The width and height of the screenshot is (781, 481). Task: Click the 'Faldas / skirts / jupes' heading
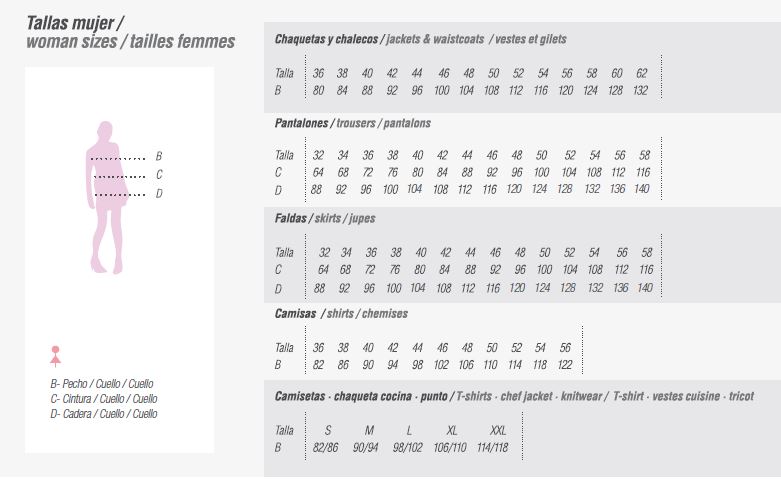tap(325, 218)
